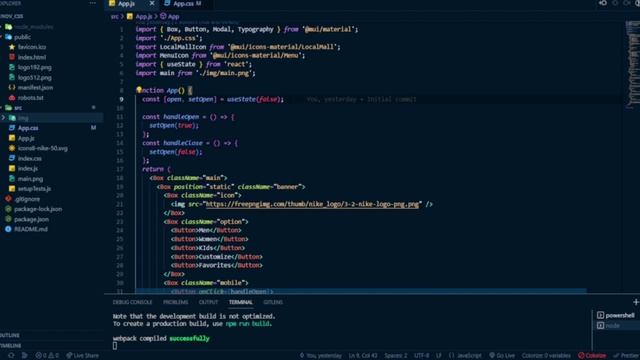Switch to the App.css tab

click(183, 4)
